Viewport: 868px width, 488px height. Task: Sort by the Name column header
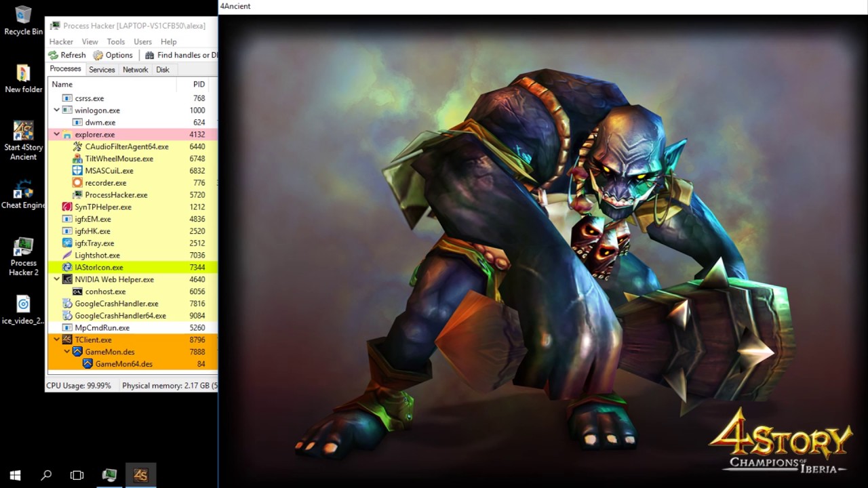tap(112, 84)
